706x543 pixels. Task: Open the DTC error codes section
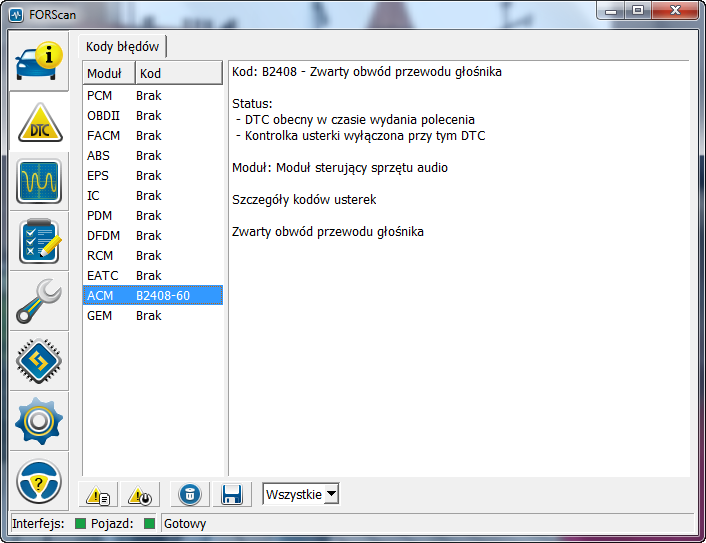coord(39,122)
